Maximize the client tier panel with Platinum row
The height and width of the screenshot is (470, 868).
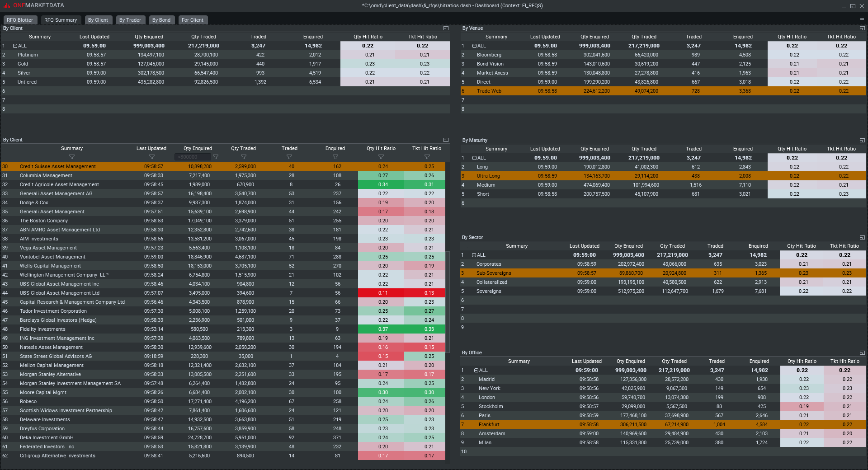click(x=446, y=28)
